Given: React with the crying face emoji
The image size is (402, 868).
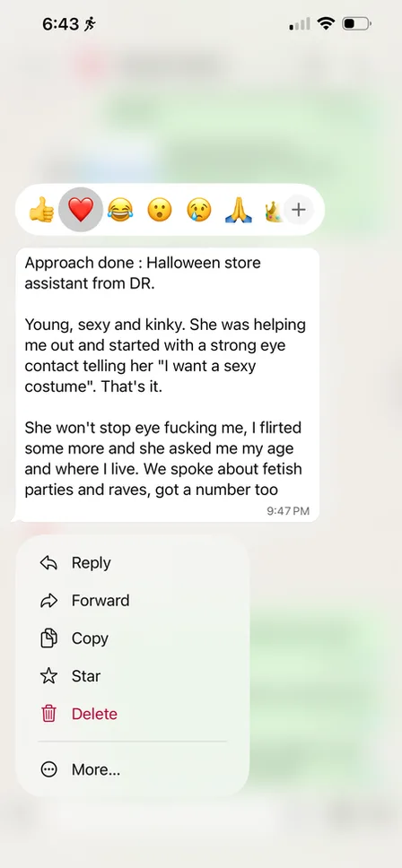Looking at the screenshot, I should click(199, 211).
